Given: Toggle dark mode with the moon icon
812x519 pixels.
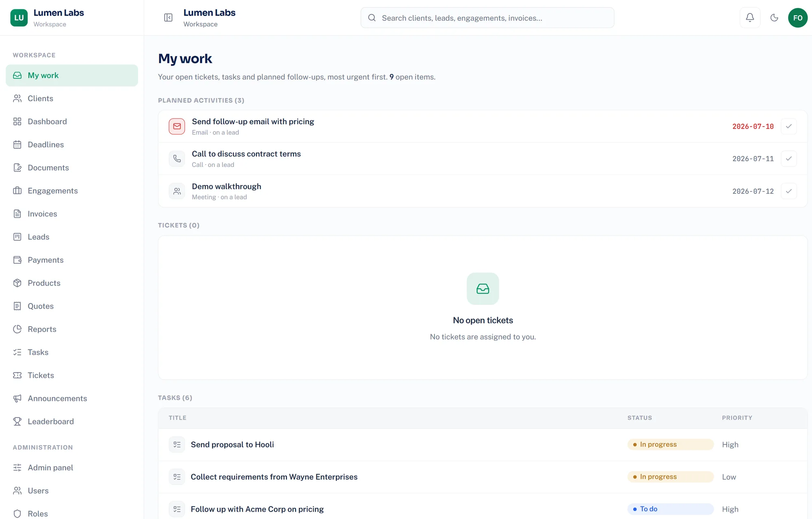Looking at the screenshot, I should click(x=774, y=17).
